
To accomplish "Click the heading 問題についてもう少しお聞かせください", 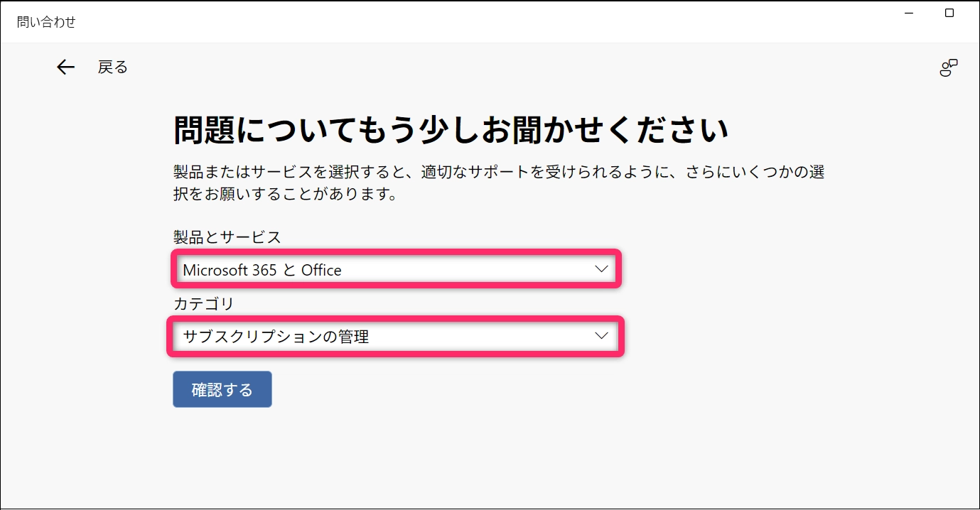I will (x=451, y=131).
